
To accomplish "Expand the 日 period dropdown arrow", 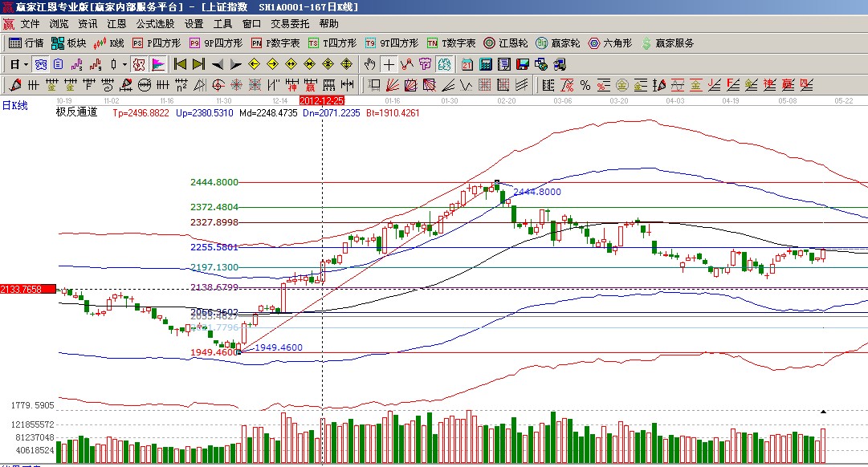I will coord(26,64).
